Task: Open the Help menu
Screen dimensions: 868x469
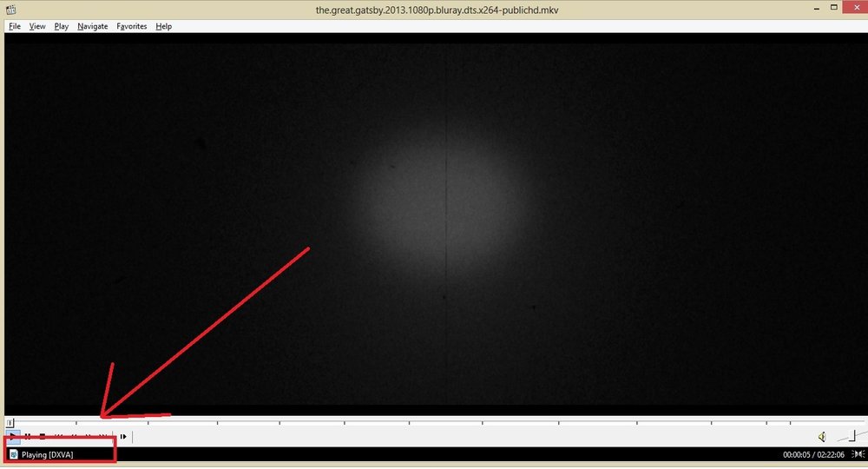Action: point(163,26)
